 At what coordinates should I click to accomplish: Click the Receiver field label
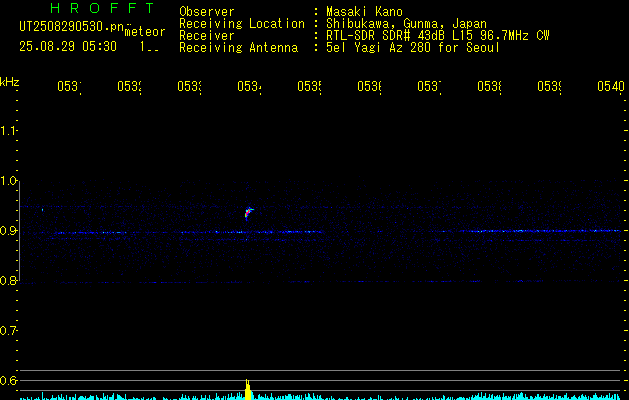pos(207,36)
